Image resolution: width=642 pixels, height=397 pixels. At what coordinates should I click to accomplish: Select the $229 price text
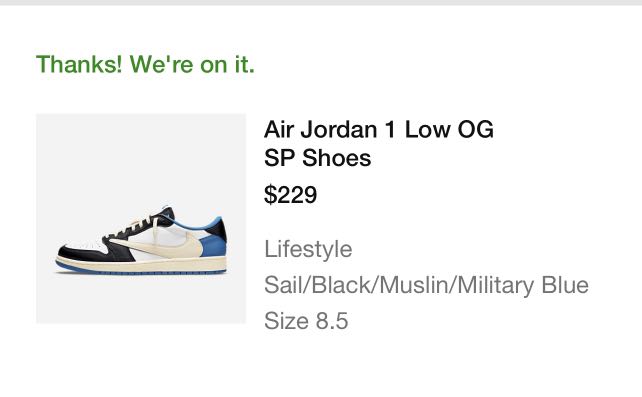(290, 194)
